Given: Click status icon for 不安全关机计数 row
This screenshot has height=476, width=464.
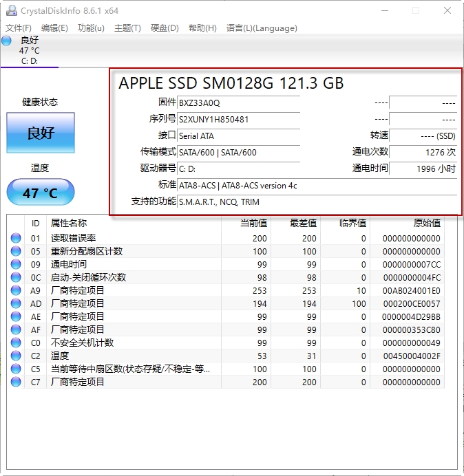Looking at the screenshot, I should 16,343.
